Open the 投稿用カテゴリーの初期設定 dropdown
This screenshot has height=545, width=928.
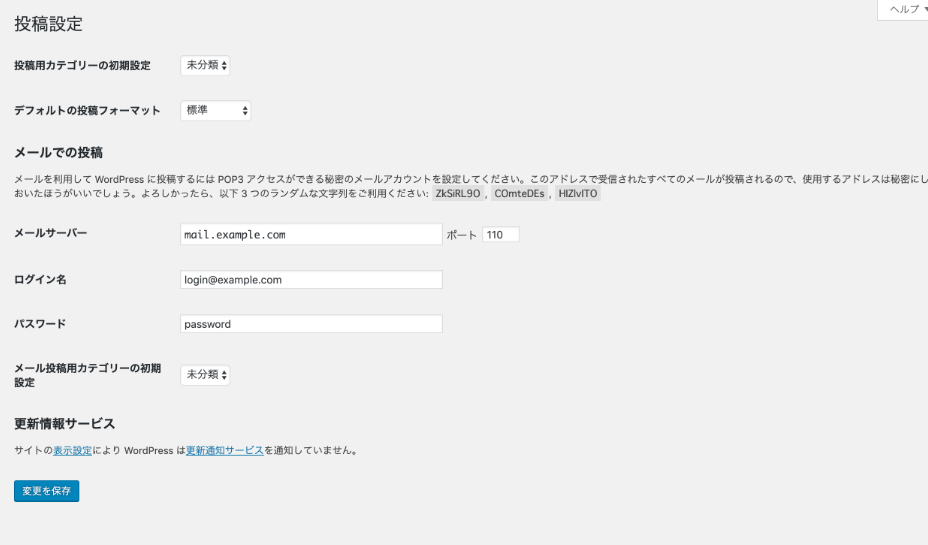click(206, 66)
